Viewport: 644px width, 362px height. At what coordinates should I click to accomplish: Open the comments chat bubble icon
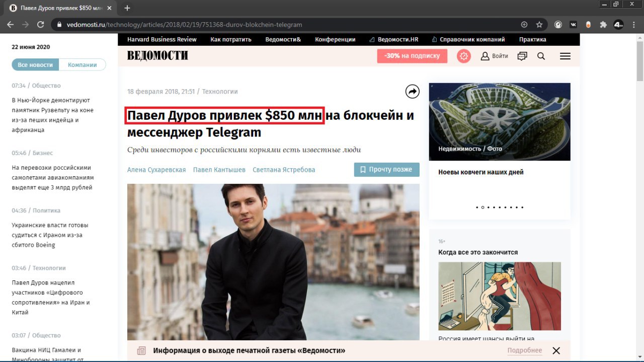[522, 56]
